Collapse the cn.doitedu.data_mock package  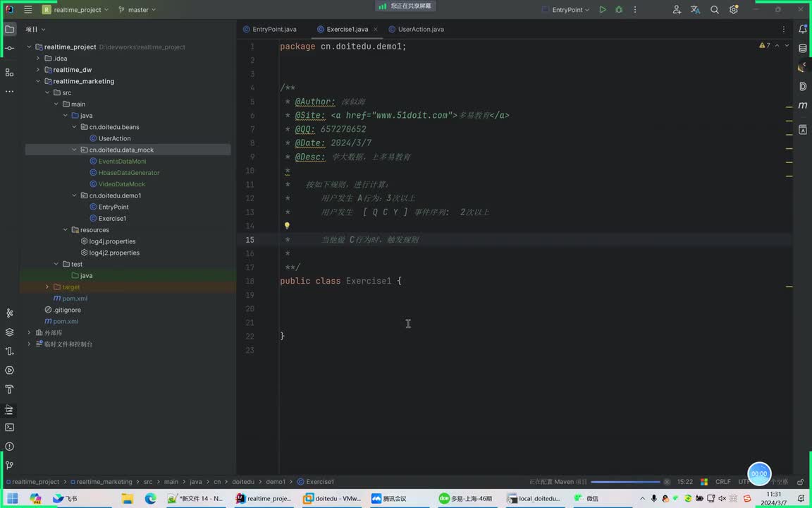[74, 150]
